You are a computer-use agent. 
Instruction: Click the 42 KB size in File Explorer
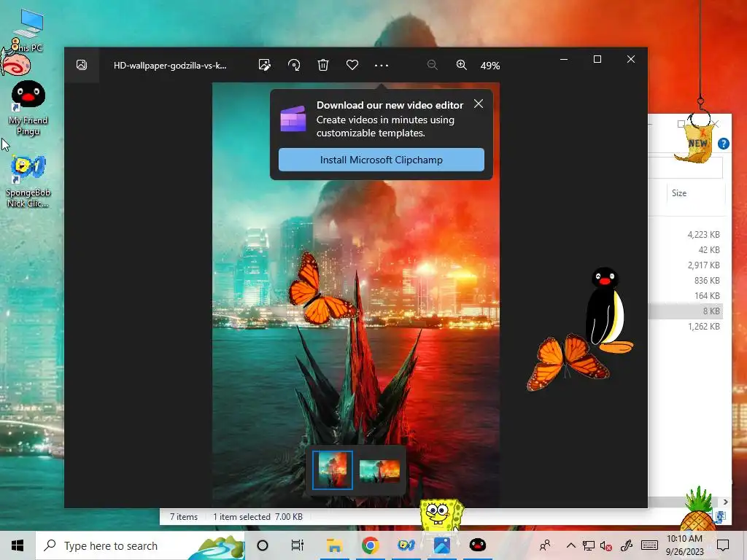(x=709, y=249)
